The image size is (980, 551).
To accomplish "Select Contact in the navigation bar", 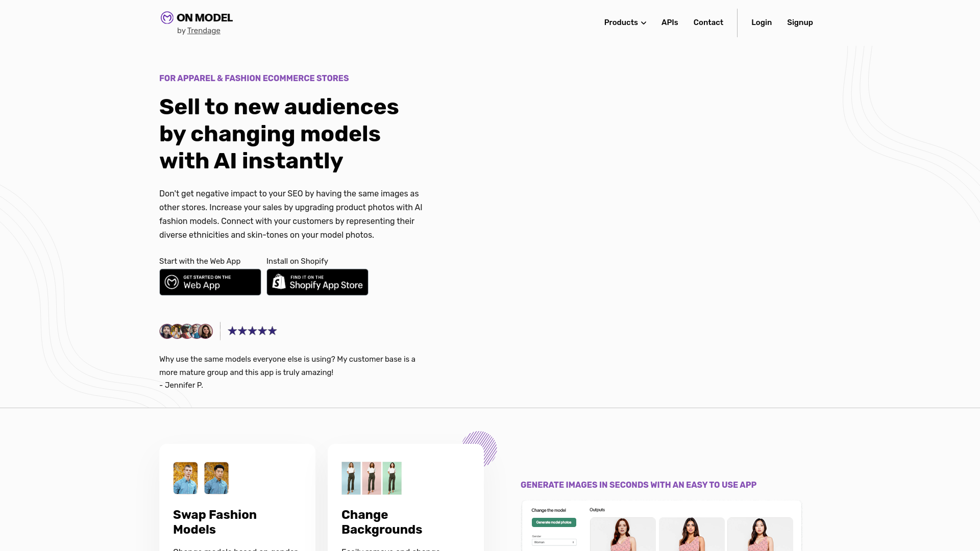I will coord(708,22).
